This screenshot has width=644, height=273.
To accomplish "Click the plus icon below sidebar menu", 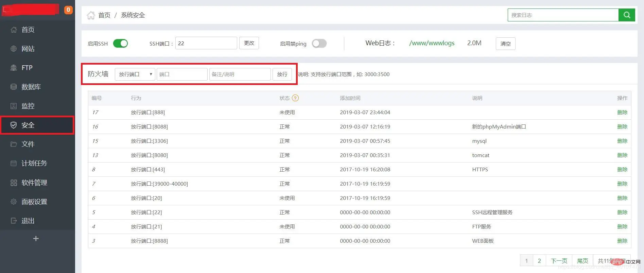I will pos(36,239).
